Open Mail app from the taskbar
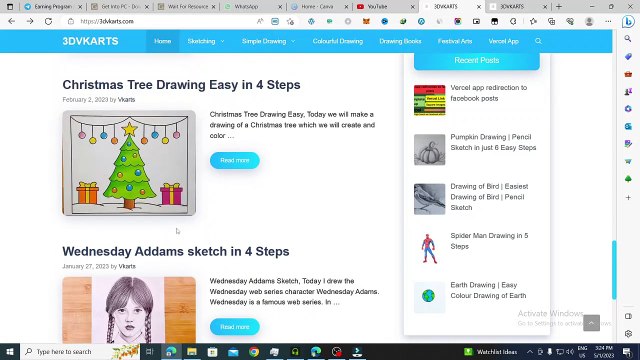640x360 pixels. [233, 351]
